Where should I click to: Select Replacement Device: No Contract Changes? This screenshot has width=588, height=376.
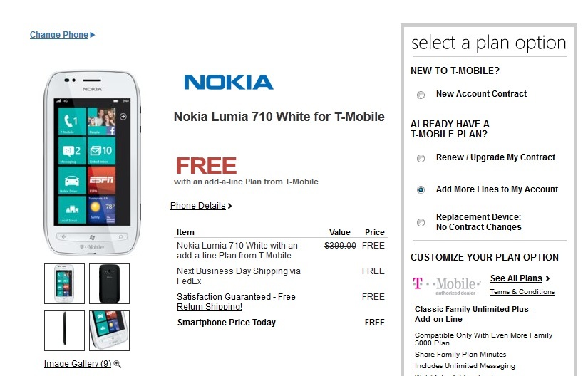coord(421,222)
